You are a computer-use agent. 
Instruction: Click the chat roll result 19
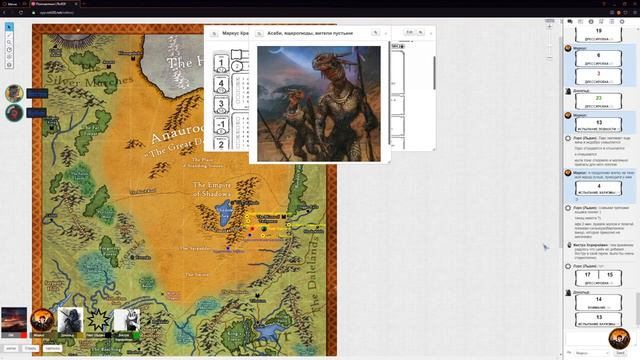pyautogui.click(x=598, y=34)
